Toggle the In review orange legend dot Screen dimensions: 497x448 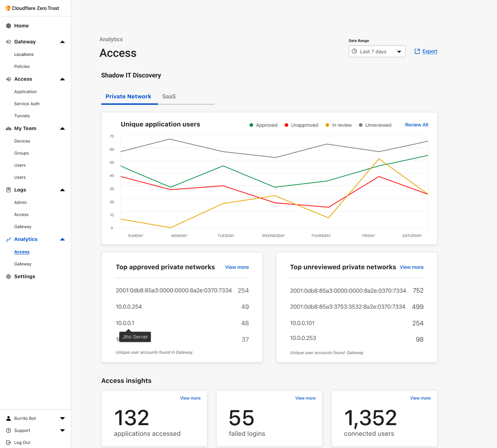[327, 125]
